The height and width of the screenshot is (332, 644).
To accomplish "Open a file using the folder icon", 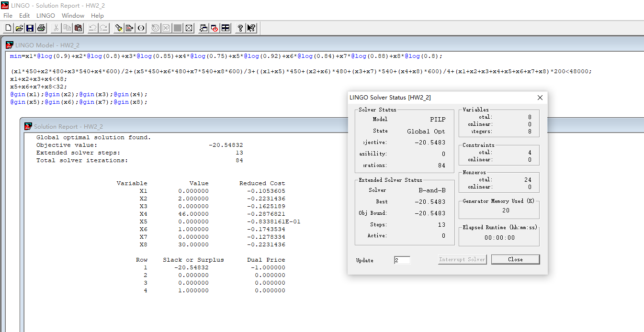I will click(x=19, y=28).
